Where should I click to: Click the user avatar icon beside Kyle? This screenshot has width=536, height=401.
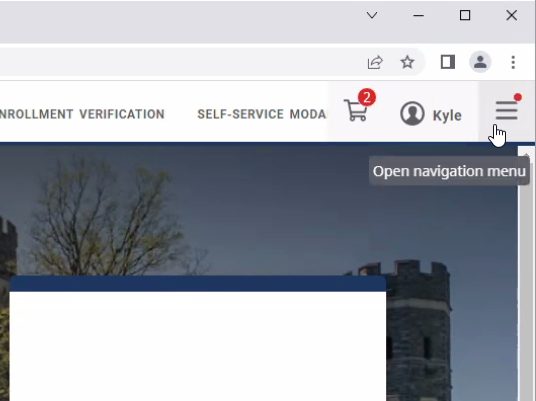click(412, 113)
